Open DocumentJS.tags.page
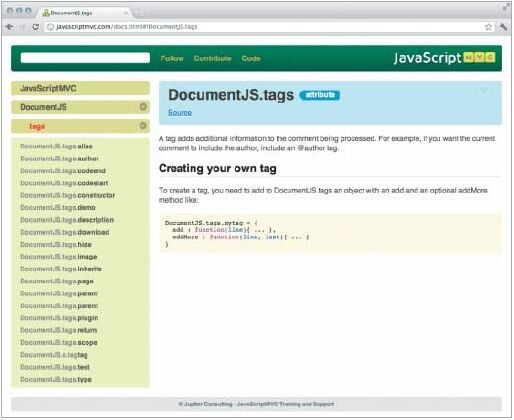 click(57, 281)
